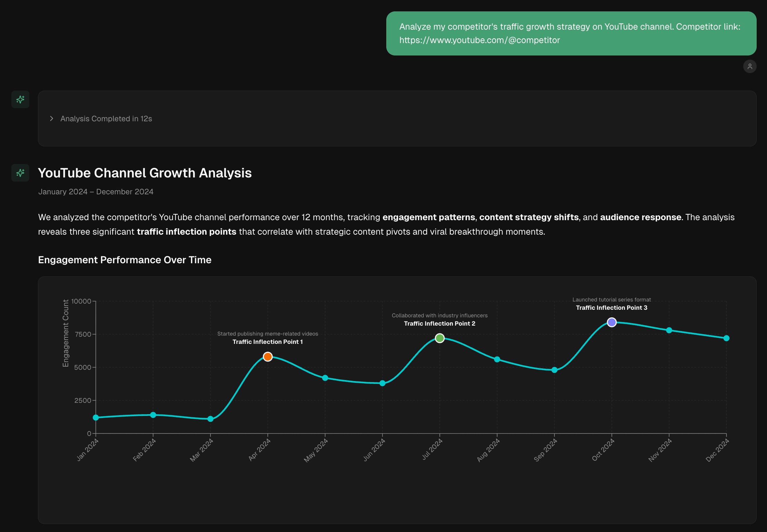The height and width of the screenshot is (532, 767).
Task: Click the YouTube Channel Growth Analysis heading
Action: pos(145,173)
